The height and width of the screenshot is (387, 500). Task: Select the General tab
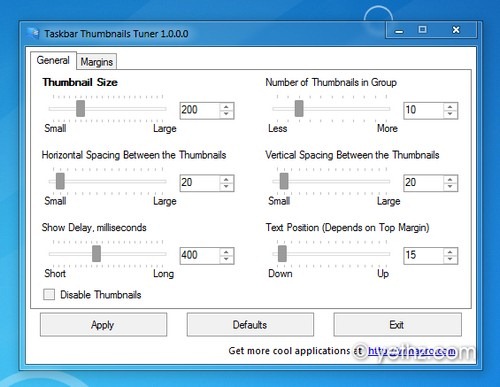pyautogui.click(x=53, y=60)
